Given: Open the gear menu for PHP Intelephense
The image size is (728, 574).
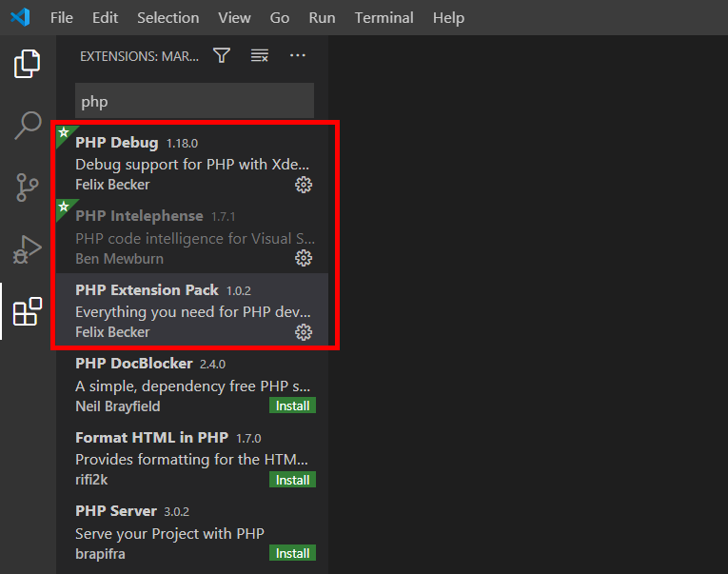Looking at the screenshot, I should coord(304,258).
